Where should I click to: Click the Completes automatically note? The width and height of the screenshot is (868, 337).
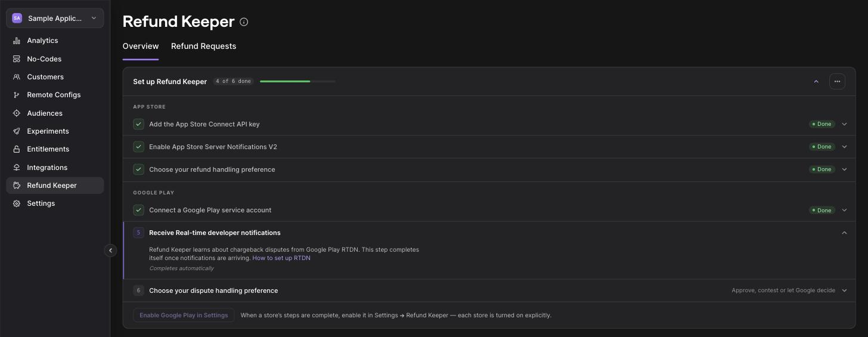181,268
